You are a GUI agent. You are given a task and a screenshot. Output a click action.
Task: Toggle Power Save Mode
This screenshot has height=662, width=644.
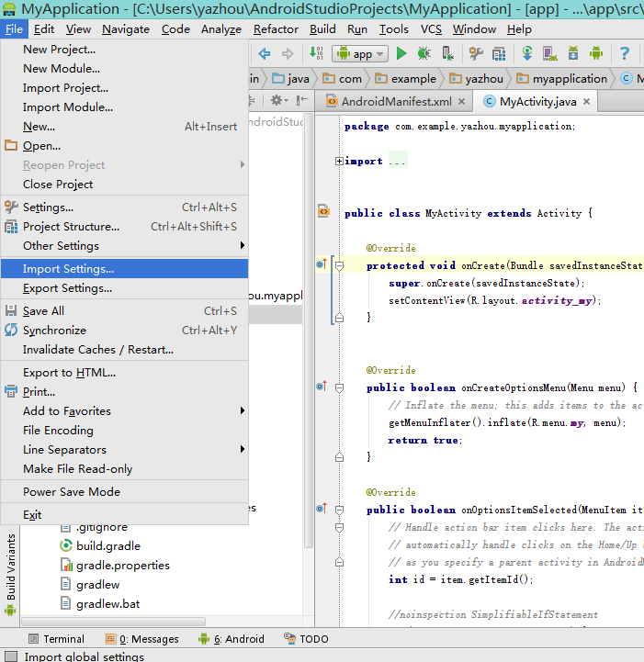coord(124,492)
